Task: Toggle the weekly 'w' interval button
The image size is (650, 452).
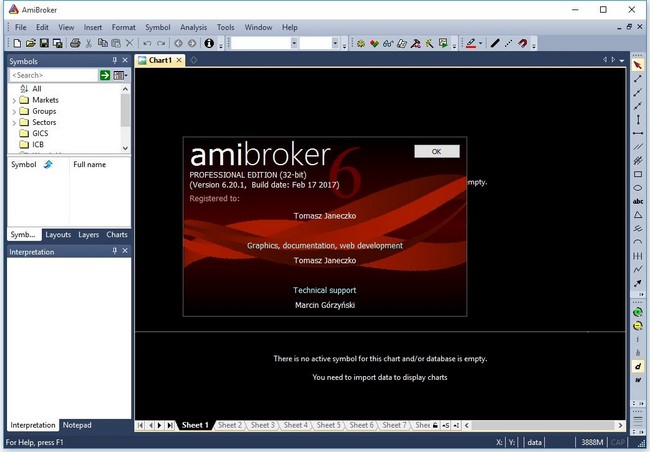Action: coord(638,380)
